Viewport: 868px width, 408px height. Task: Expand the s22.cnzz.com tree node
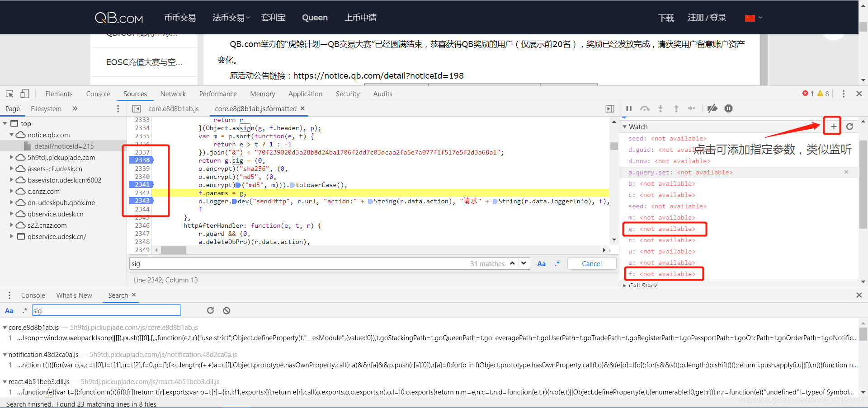[x=12, y=225]
